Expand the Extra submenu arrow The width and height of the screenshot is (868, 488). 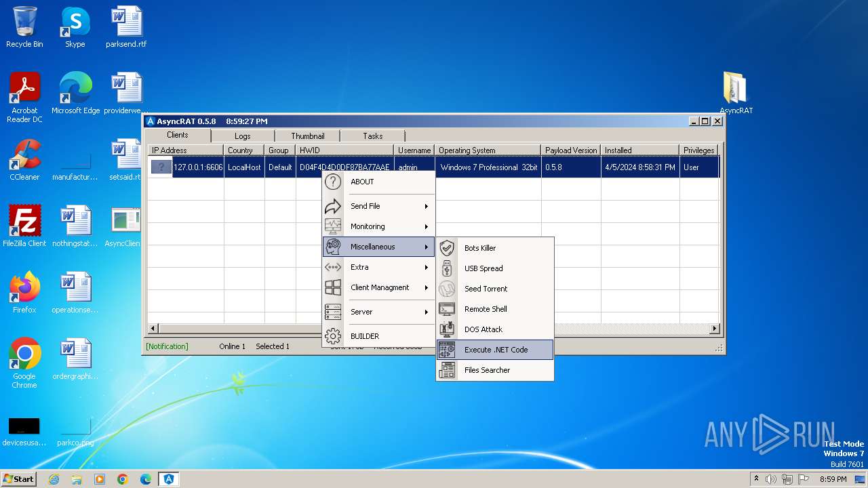(427, 267)
